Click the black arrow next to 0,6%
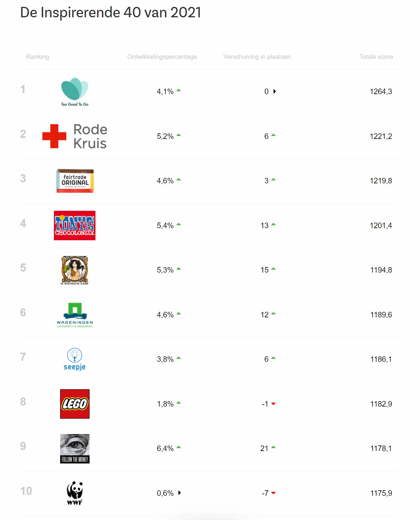Viewport: 420px width, 520px height. [179, 493]
